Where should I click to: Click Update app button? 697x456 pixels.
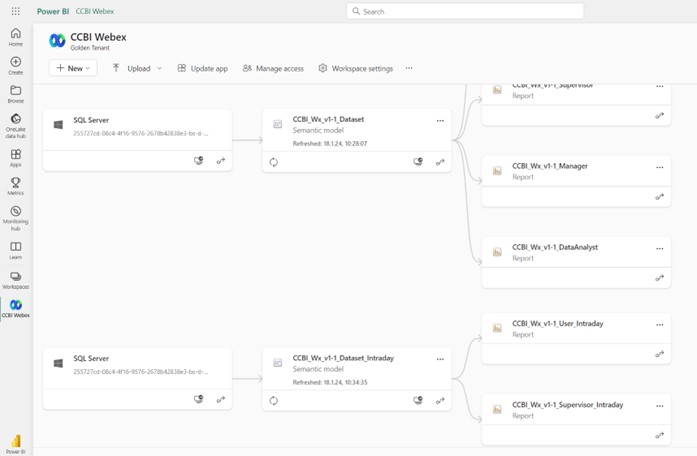pos(203,68)
